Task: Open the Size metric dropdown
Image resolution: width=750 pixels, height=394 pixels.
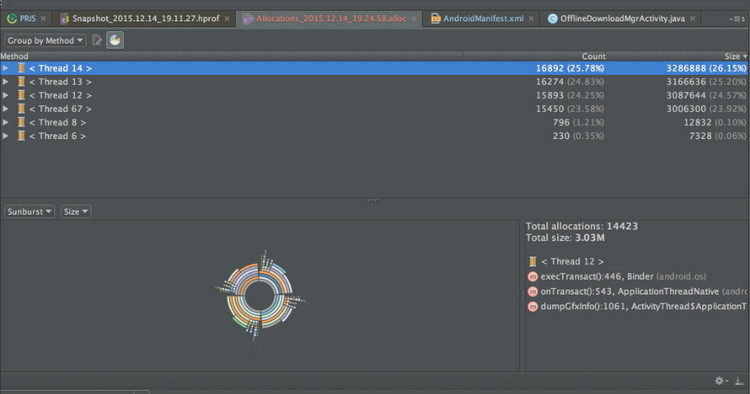Action: [76, 211]
